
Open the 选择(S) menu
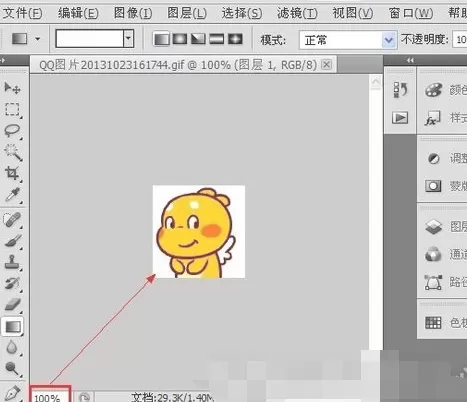pyautogui.click(x=242, y=13)
